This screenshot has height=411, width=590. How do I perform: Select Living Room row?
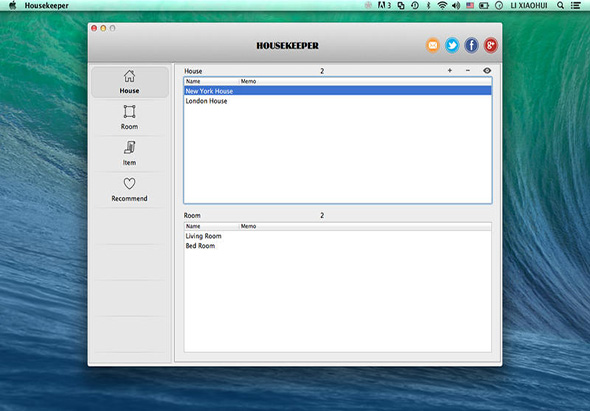click(338, 236)
